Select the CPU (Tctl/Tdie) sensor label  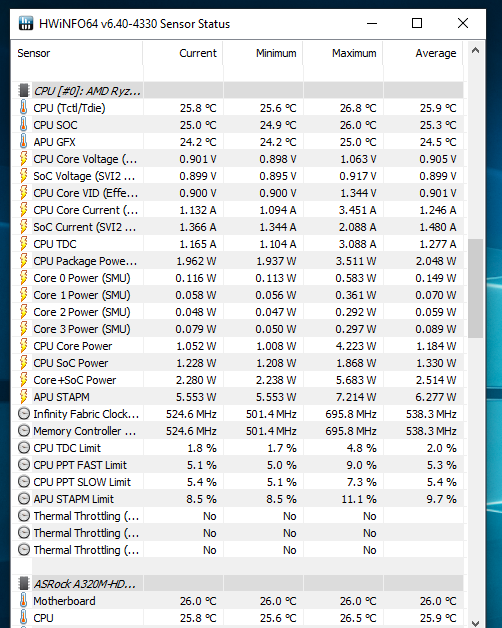(69, 108)
